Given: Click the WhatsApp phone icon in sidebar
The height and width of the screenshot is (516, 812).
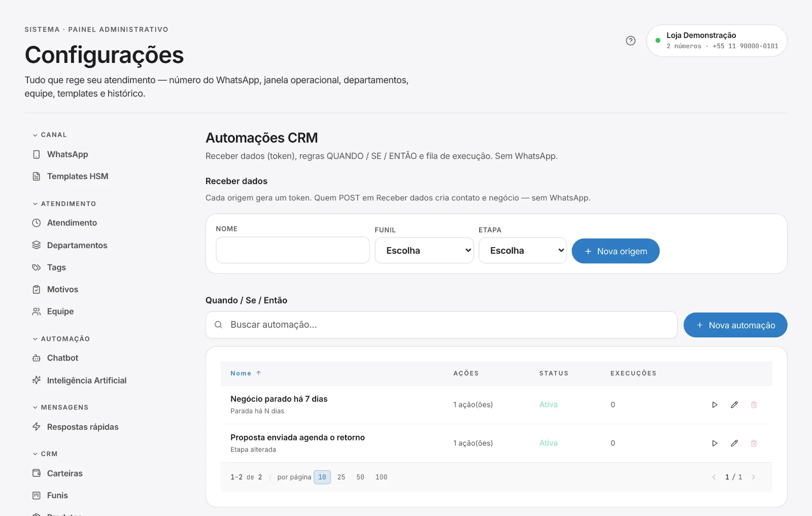Looking at the screenshot, I should (37, 154).
